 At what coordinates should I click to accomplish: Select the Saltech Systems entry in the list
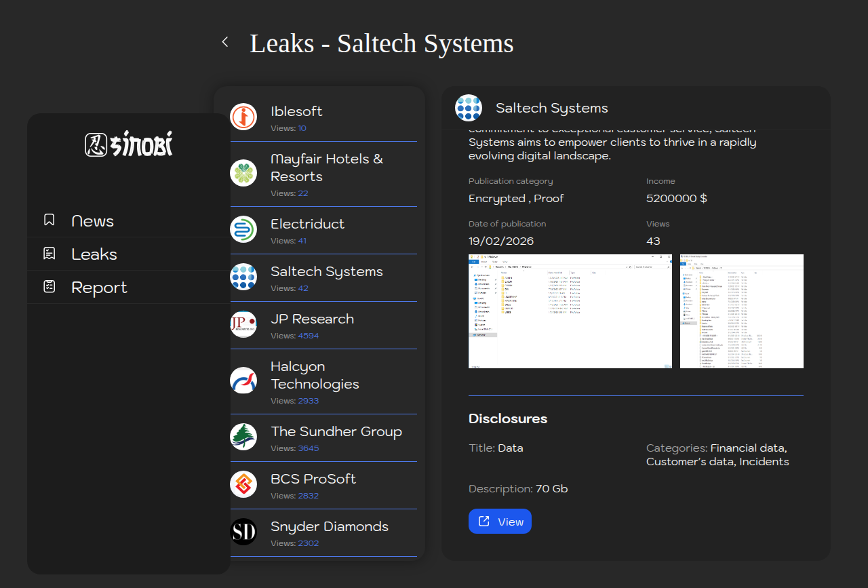[326, 272]
